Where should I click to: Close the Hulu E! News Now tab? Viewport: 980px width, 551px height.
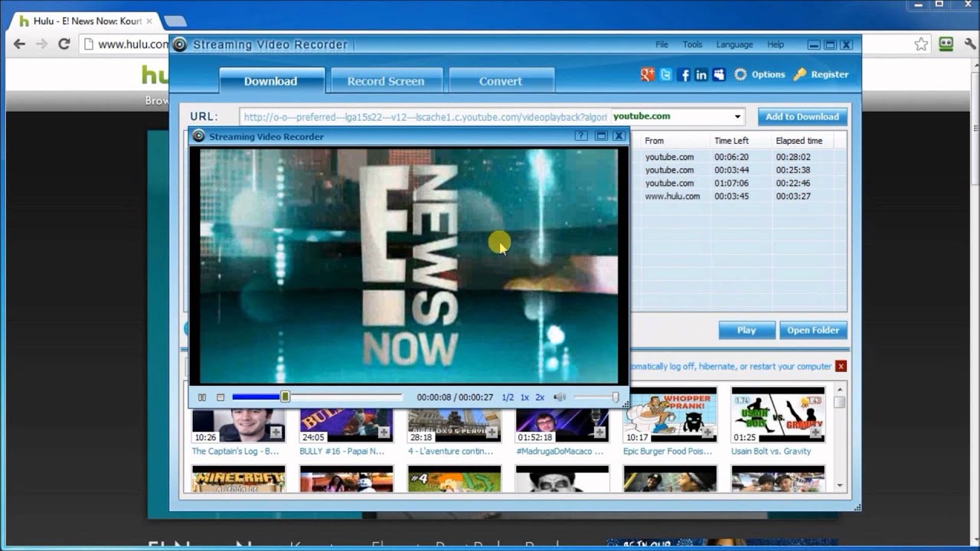(x=149, y=21)
